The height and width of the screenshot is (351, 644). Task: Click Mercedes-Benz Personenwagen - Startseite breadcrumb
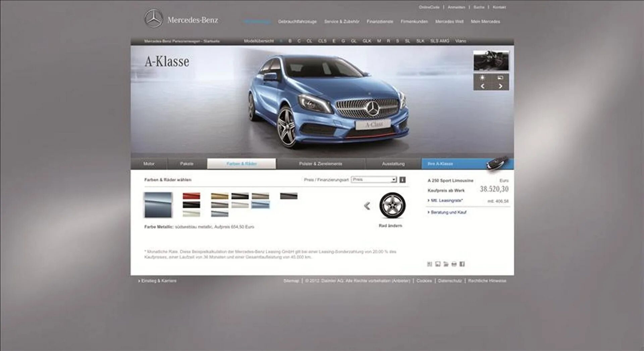[182, 41]
